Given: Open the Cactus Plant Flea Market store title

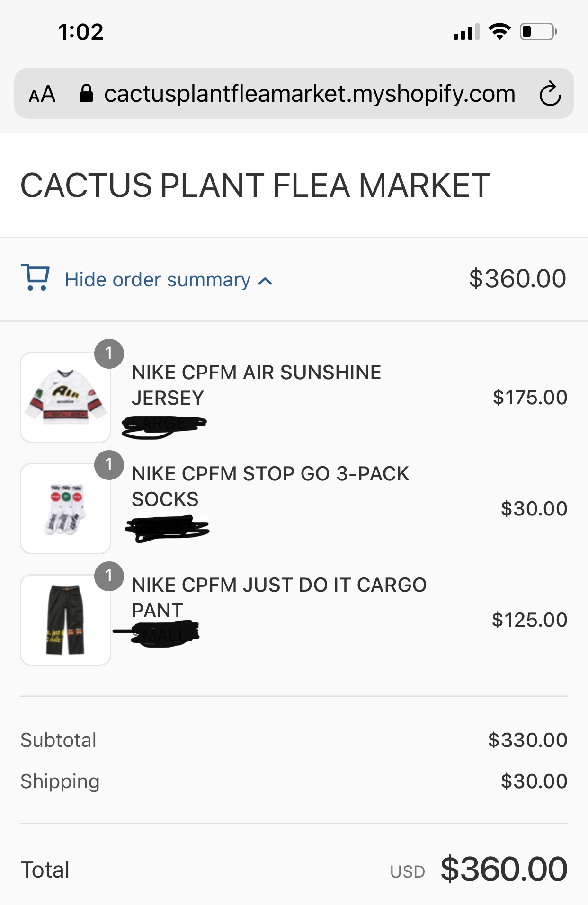Looking at the screenshot, I should pyautogui.click(x=255, y=185).
